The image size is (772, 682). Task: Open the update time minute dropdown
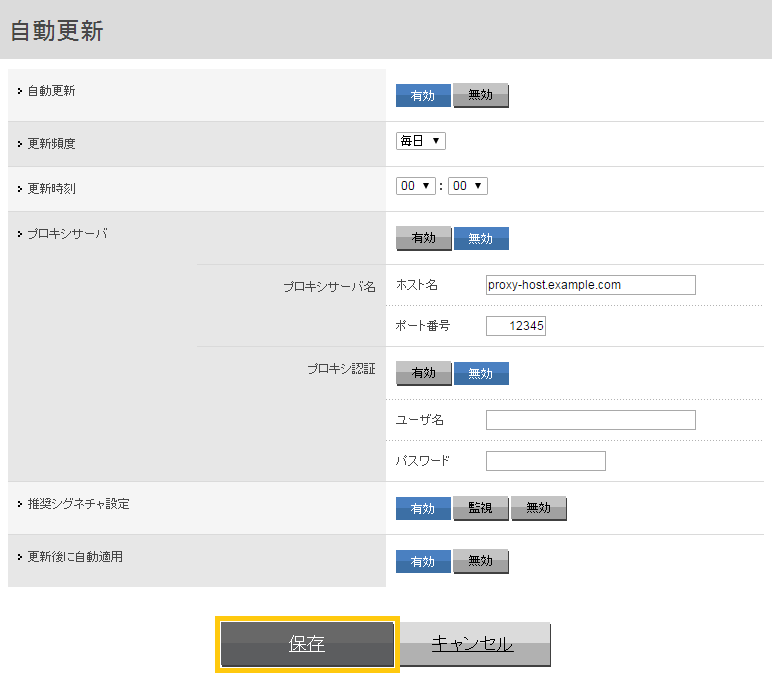467,186
